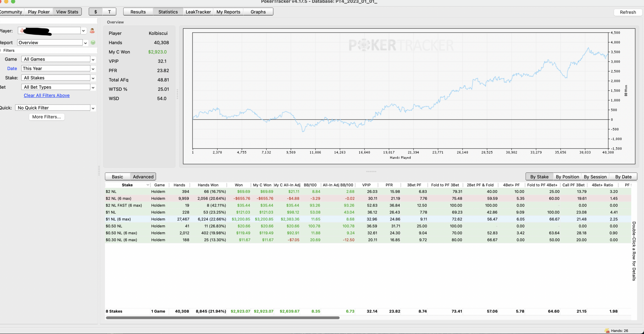The image size is (644, 334).
Task: Open the Graphs tab
Action: (258, 12)
